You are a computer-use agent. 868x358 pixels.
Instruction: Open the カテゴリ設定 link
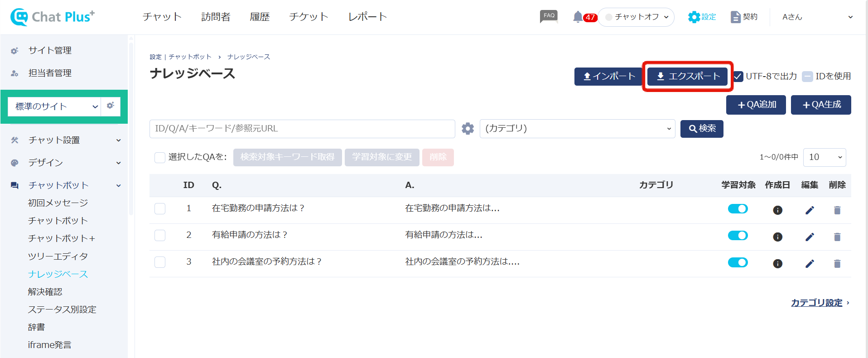[816, 303]
